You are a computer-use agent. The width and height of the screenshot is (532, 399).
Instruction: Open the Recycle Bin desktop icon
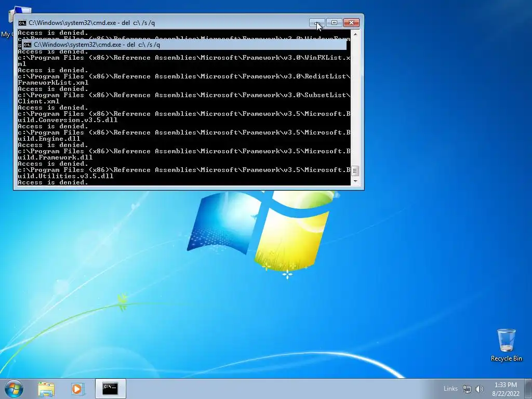[x=506, y=345]
